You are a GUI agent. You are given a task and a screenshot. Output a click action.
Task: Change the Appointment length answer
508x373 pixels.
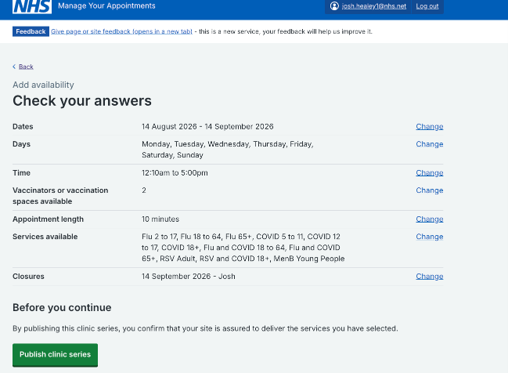click(429, 219)
